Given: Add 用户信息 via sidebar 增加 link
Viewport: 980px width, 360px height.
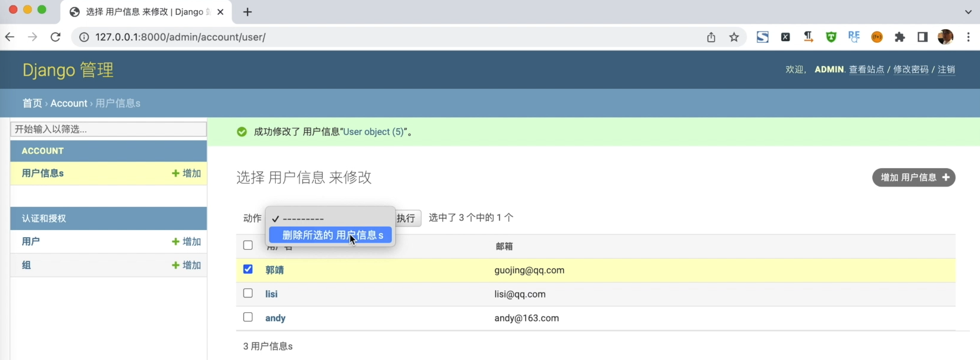Looking at the screenshot, I should [186, 173].
